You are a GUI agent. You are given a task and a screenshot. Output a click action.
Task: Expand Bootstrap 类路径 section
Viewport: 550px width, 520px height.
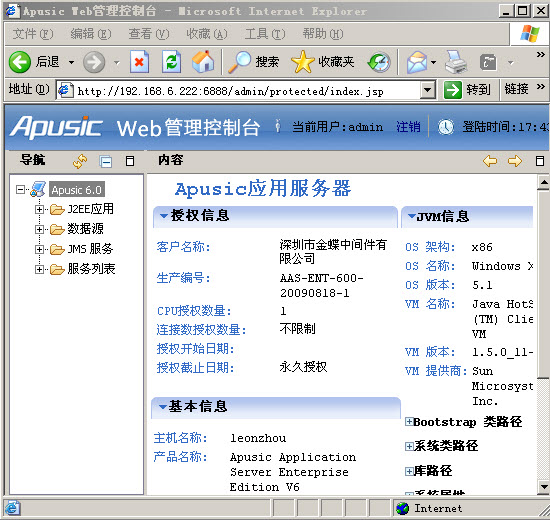[x=409, y=421]
